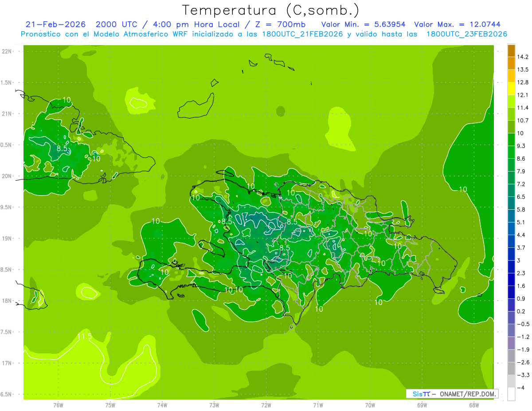Pick the teal swatch between 5.8 and 6.5
Viewport: 532px width, 411px height.
coord(511,203)
